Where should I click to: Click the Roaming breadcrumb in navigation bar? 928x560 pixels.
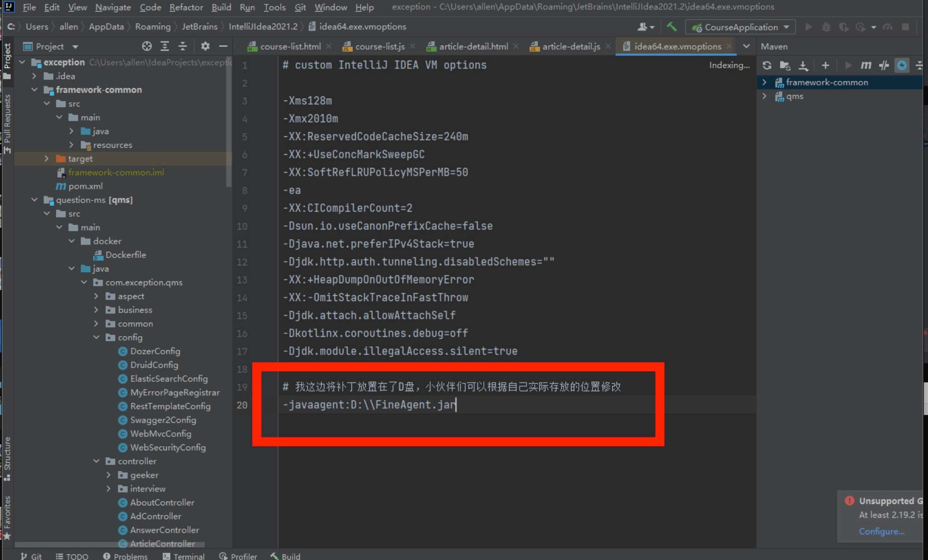(153, 27)
